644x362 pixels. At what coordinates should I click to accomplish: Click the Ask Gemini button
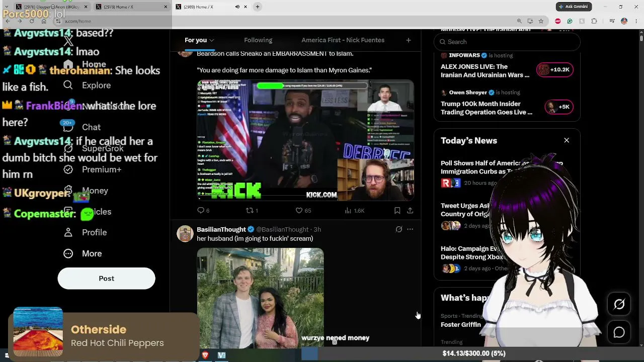[x=573, y=7]
